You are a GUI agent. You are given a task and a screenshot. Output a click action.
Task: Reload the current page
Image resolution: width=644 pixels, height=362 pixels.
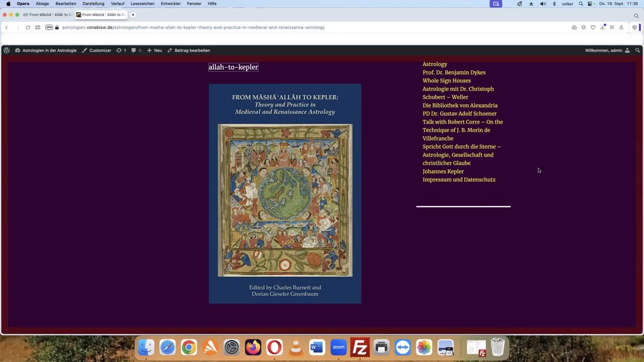pos(28,27)
